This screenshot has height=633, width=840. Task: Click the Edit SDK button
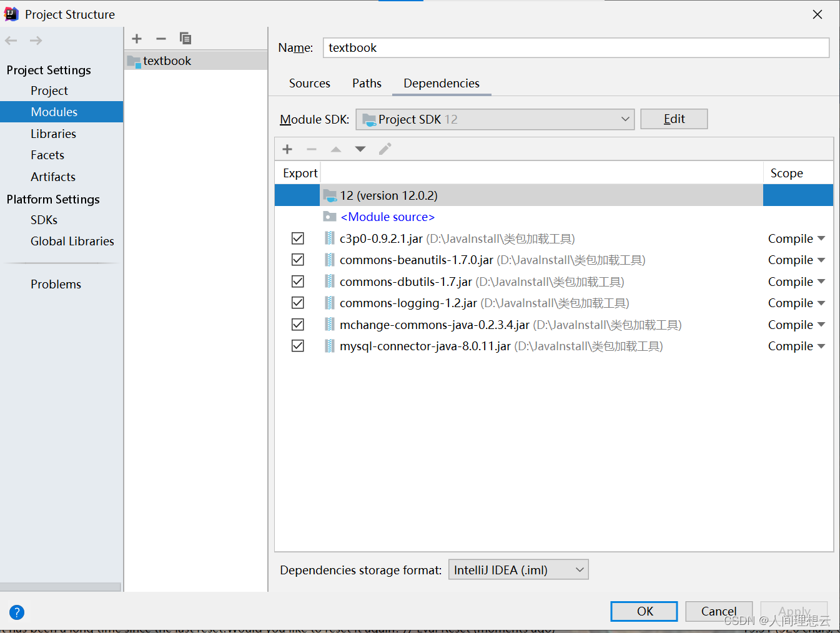click(674, 119)
